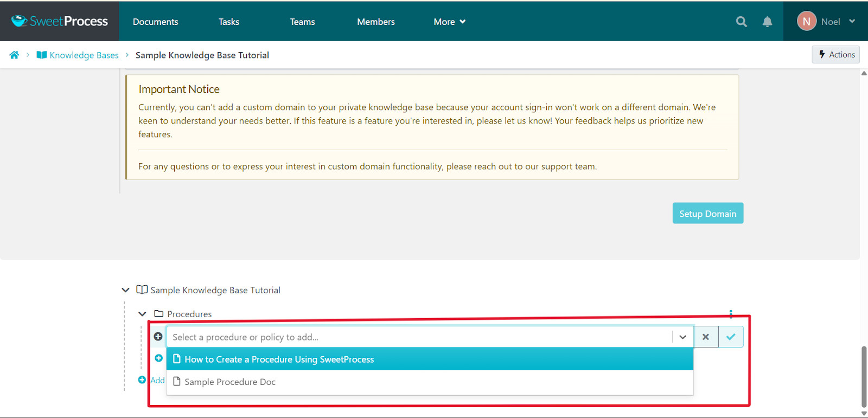This screenshot has width=868, height=418.
Task: Click the Setup Domain button
Action: [x=708, y=214]
